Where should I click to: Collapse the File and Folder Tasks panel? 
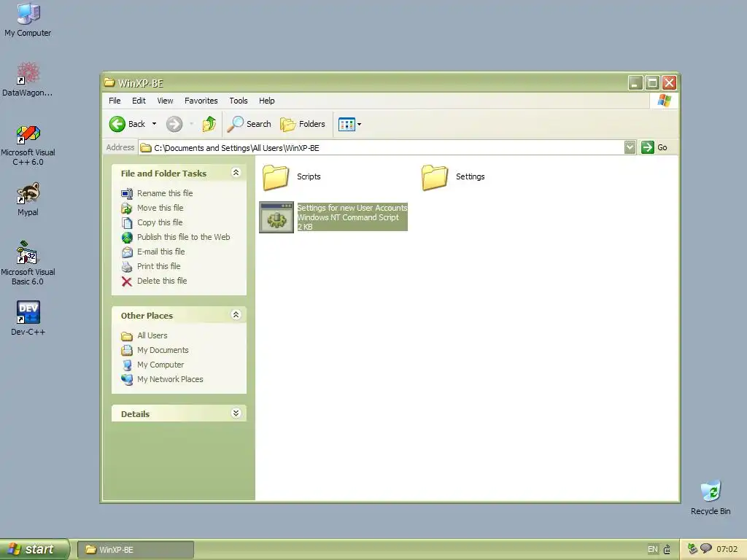coord(236,173)
